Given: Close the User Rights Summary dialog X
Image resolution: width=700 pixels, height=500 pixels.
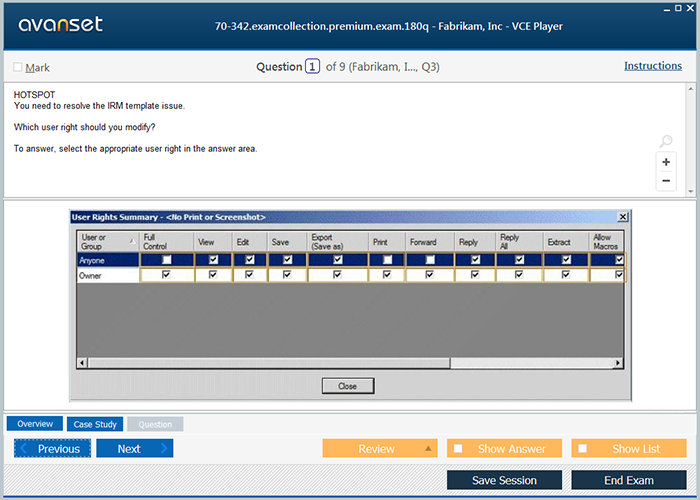Looking at the screenshot, I should [x=622, y=217].
